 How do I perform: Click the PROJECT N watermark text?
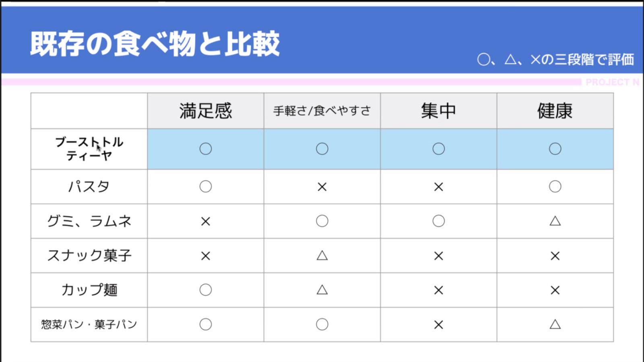pos(612,82)
